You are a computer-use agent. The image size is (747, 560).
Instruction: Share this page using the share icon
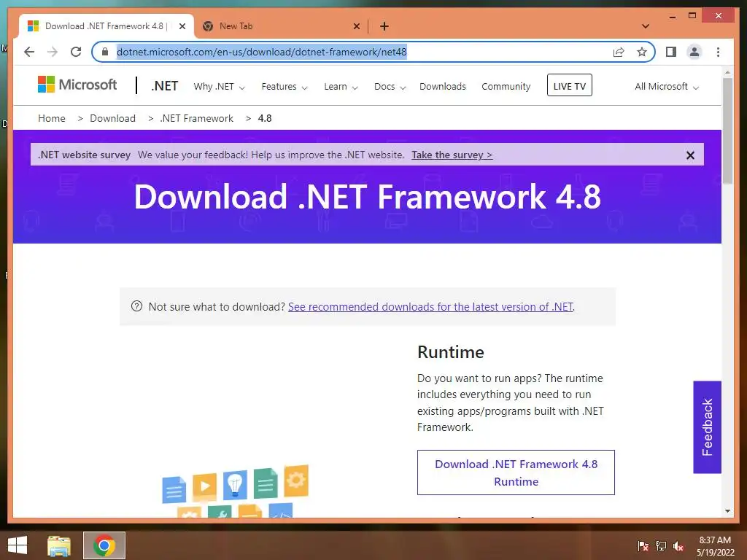click(619, 52)
